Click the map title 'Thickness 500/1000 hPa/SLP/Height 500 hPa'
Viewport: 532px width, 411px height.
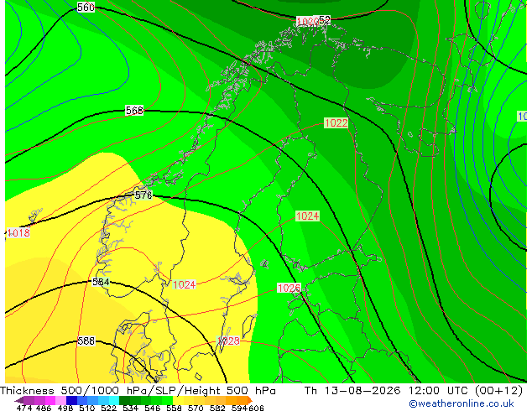click(x=138, y=391)
